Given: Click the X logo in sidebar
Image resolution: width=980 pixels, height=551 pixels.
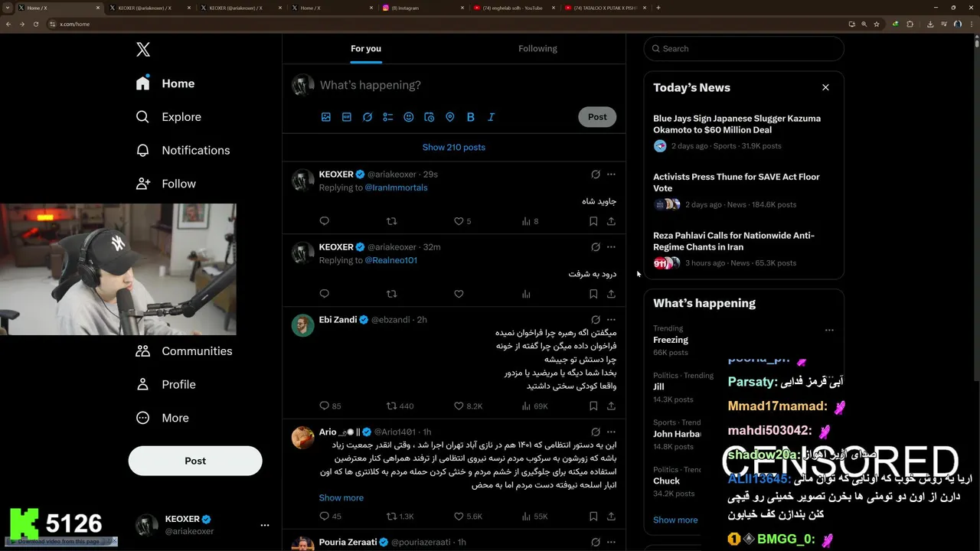Looking at the screenshot, I should (143, 50).
